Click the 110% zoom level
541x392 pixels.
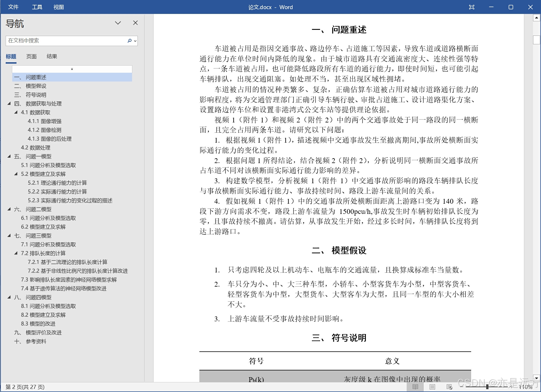tap(525, 387)
